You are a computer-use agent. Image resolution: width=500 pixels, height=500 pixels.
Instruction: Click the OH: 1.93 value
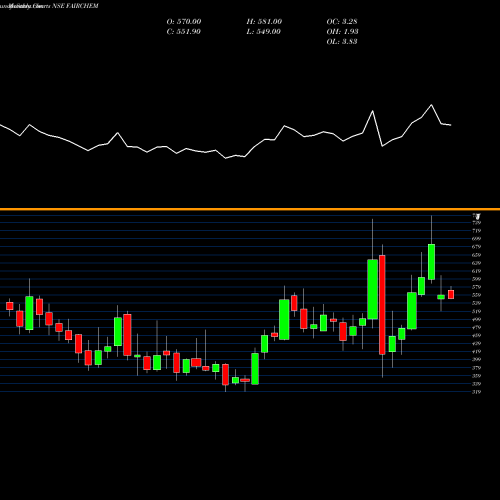[x=342, y=31]
